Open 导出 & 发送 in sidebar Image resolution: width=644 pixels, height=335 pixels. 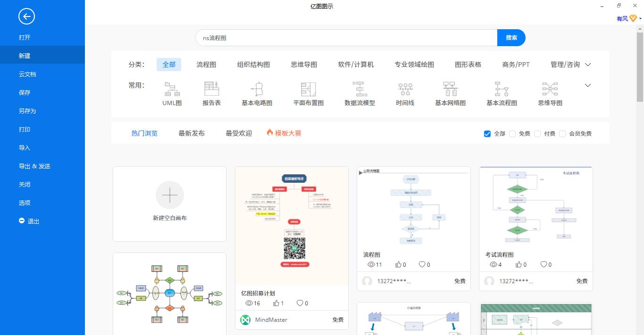[x=35, y=166]
